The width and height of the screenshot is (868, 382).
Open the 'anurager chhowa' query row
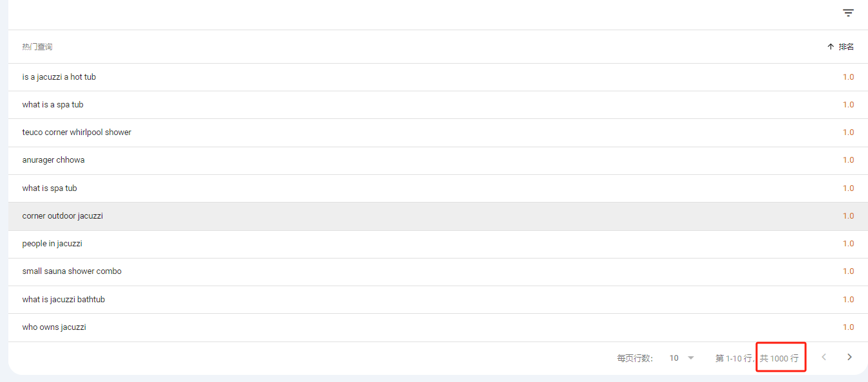point(438,160)
